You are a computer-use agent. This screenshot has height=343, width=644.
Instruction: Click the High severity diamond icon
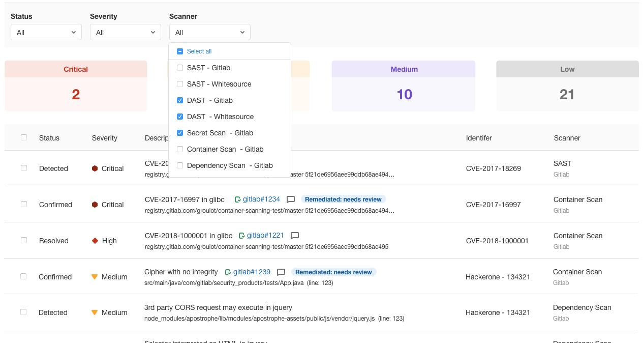coord(95,241)
